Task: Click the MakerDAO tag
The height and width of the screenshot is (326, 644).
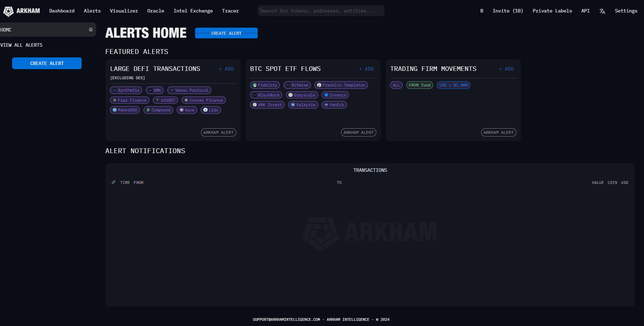Action: click(x=125, y=110)
